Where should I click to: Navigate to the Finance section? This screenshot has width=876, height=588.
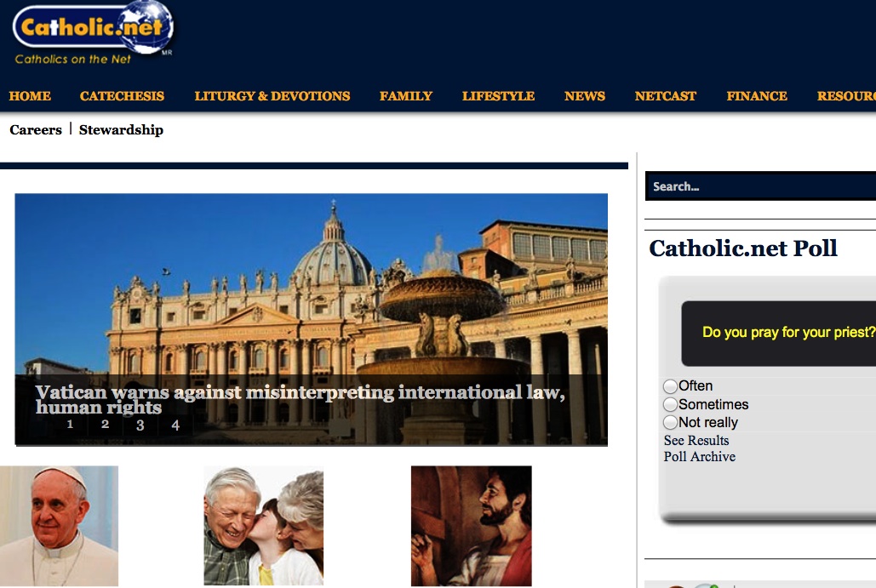pyautogui.click(x=757, y=96)
